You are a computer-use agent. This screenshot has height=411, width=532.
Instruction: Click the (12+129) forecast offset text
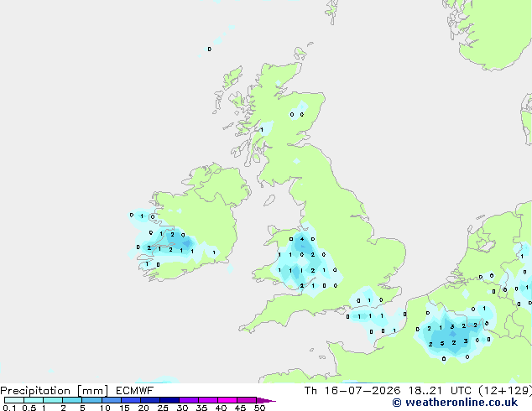pos(505,391)
